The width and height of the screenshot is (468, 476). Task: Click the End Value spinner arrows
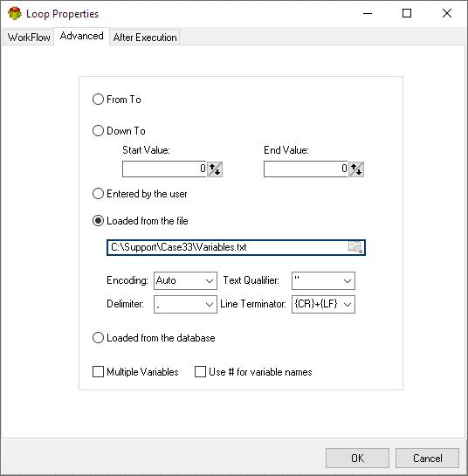tap(356, 169)
